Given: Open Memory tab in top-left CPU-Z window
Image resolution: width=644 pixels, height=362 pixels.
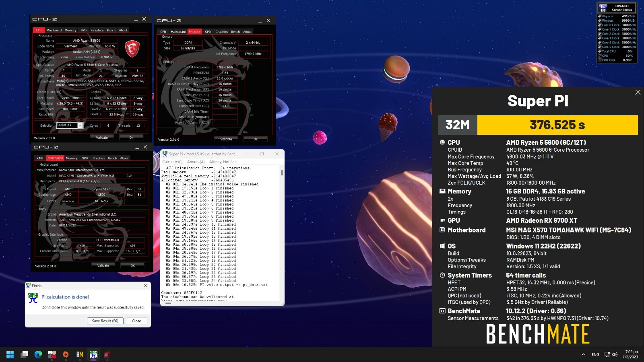Looking at the screenshot, I should click(x=70, y=30).
